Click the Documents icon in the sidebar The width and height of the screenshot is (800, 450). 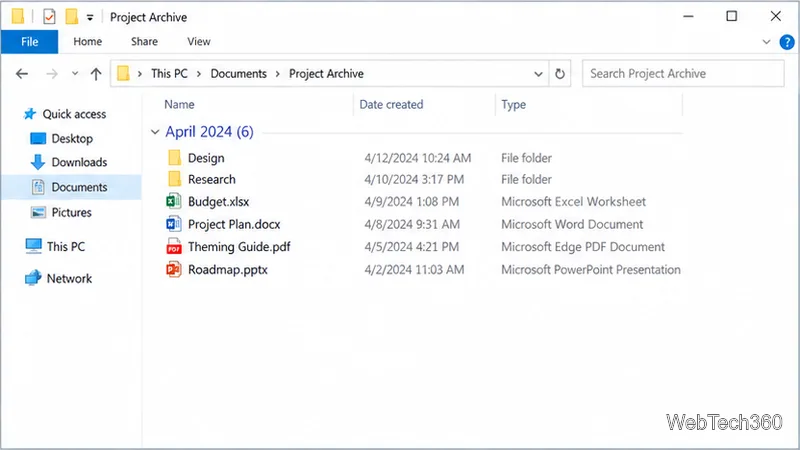click(x=38, y=187)
